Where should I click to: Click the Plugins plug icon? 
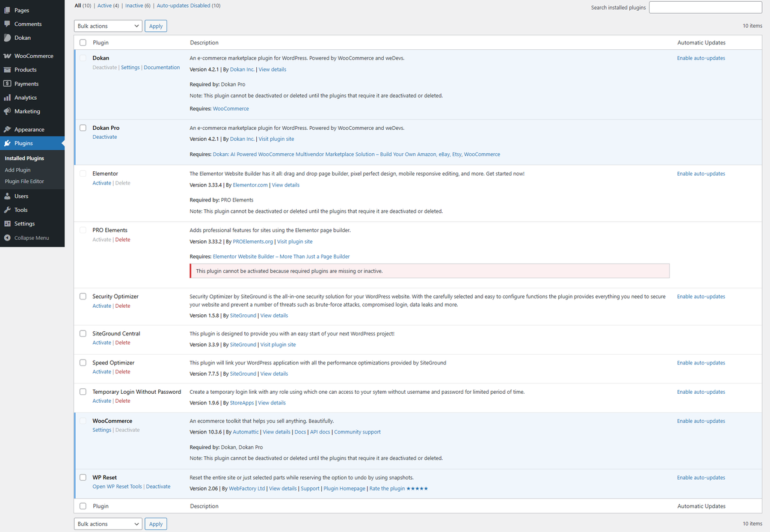point(7,143)
